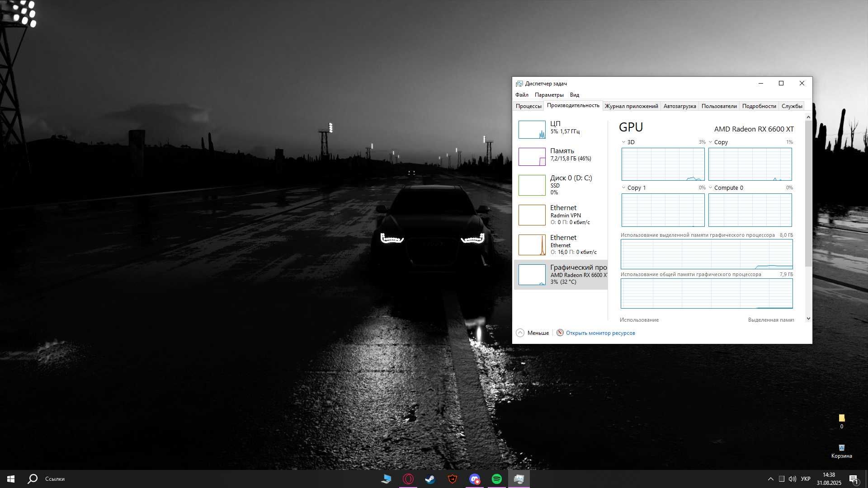Click the shared GPU memory usage graph
Image resolution: width=868 pixels, height=488 pixels.
(x=707, y=294)
